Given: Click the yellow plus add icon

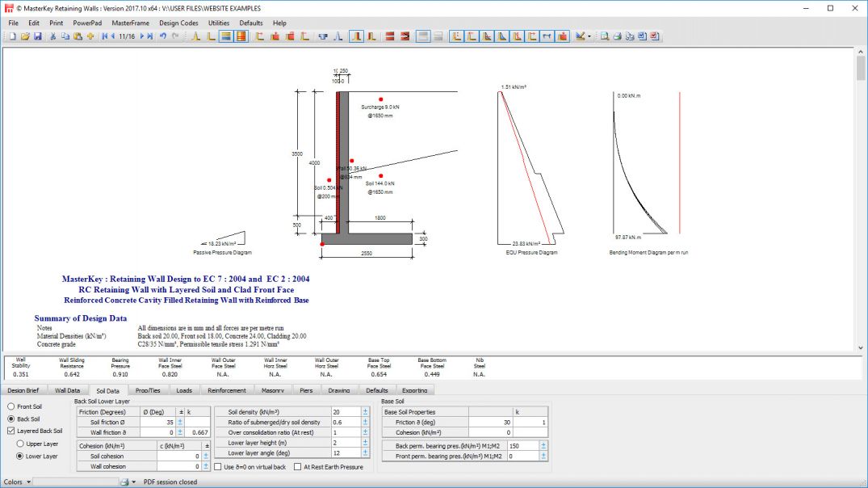Looking at the screenshot, I should click(90, 36).
